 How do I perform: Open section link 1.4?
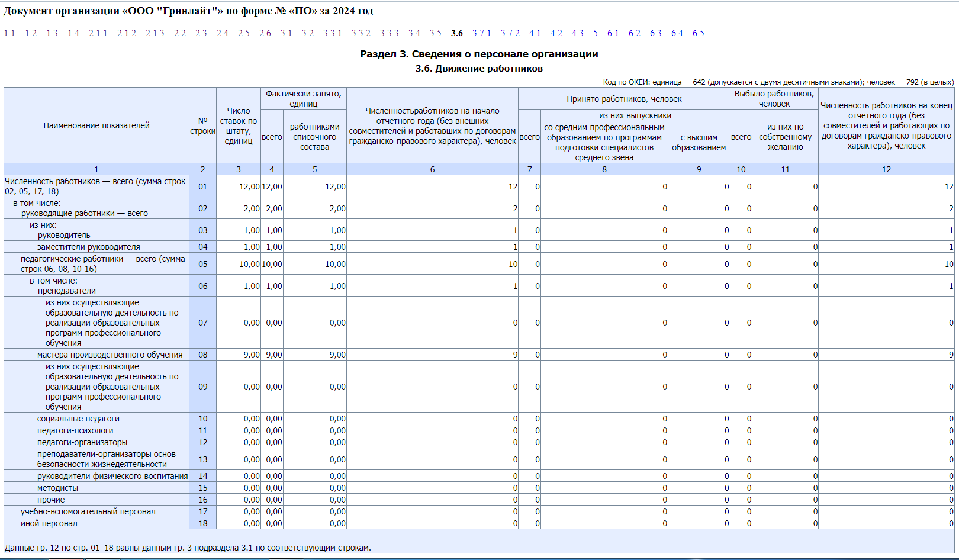point(73,33)
